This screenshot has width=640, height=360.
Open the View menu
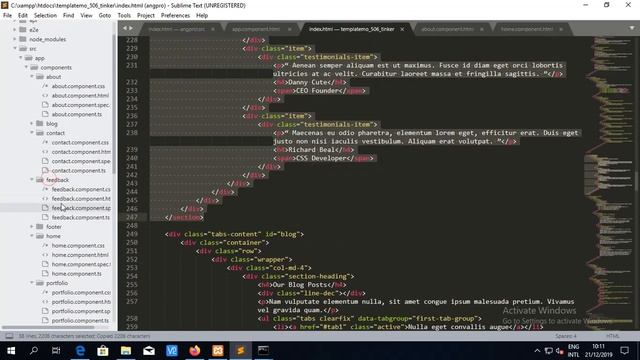[86, 16]
